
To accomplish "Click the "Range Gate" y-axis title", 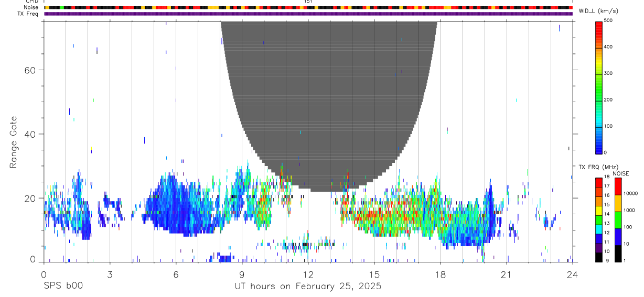I will pyautogui.click(x=14, y=142).
